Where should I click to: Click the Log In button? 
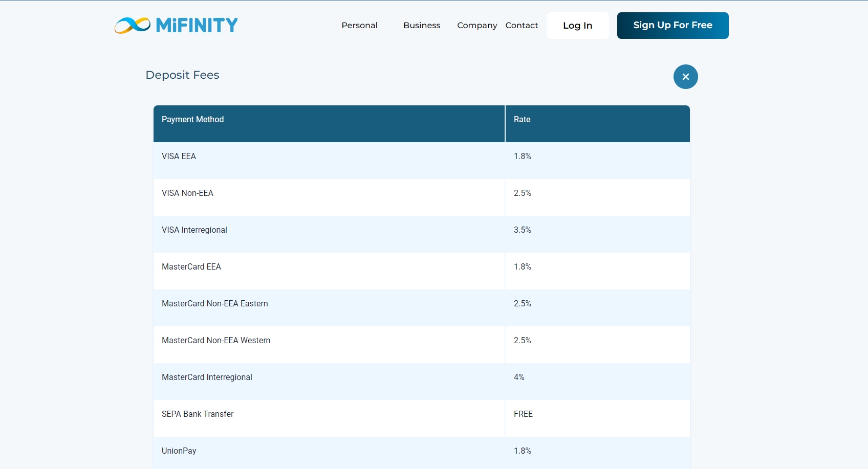577,26
